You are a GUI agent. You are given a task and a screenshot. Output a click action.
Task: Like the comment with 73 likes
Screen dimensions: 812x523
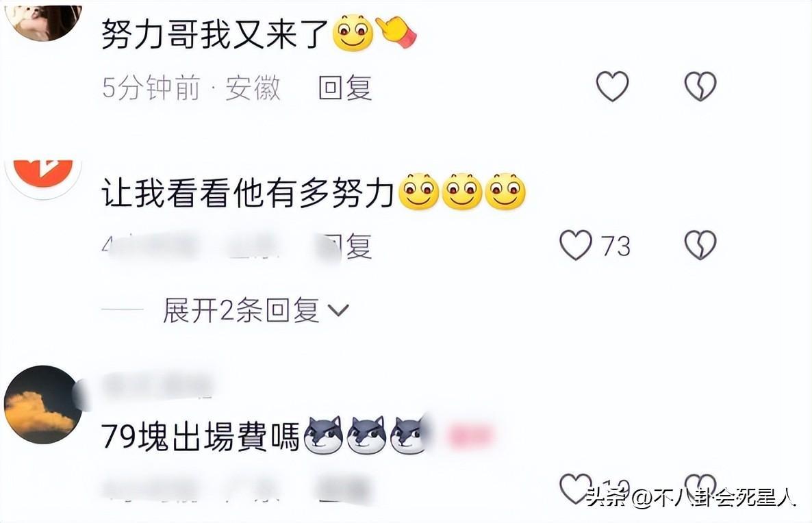pyautogui.click(x=575, y=245)
